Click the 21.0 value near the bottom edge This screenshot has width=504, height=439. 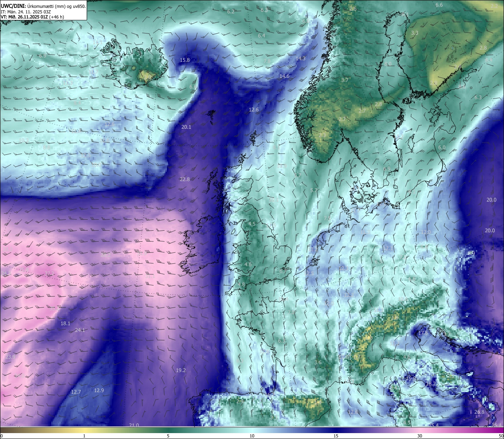pyautogui.click(x=134, y=425)
